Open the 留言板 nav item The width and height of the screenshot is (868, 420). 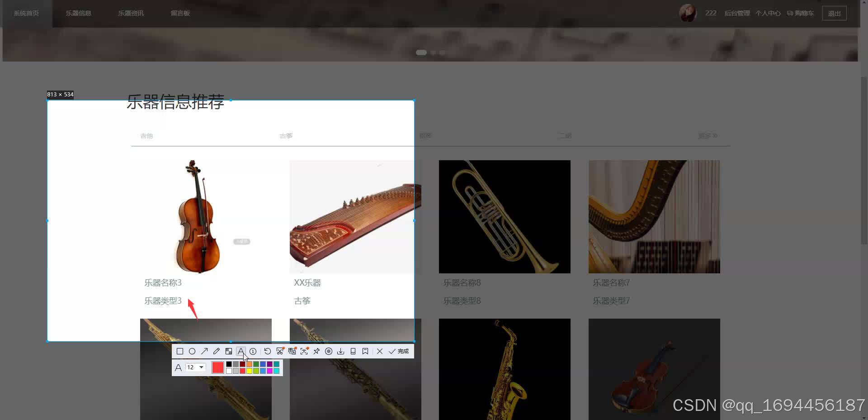[180, 13]
